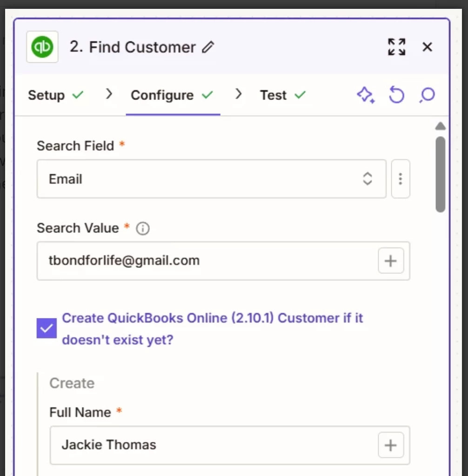Click the AI sparkle assistant icon
This screenshot has width=468, height=476.
click(366, 95)
